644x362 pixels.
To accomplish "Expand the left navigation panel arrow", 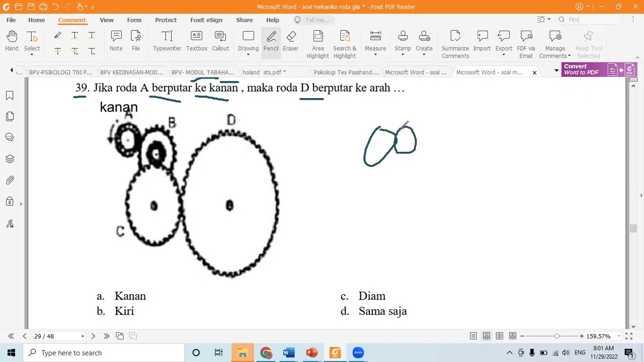I will (x=21, y=204).
